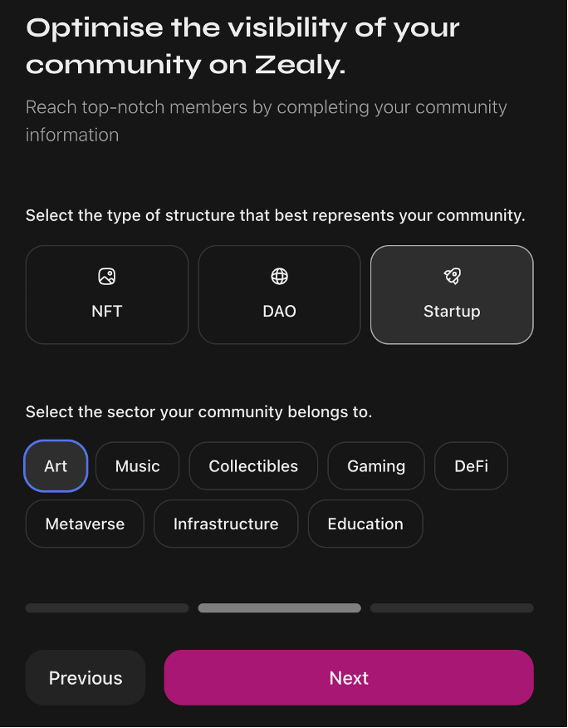Screen dimensions: 568x728
Task: Click the NFT image icon
Action: [106, 277]
